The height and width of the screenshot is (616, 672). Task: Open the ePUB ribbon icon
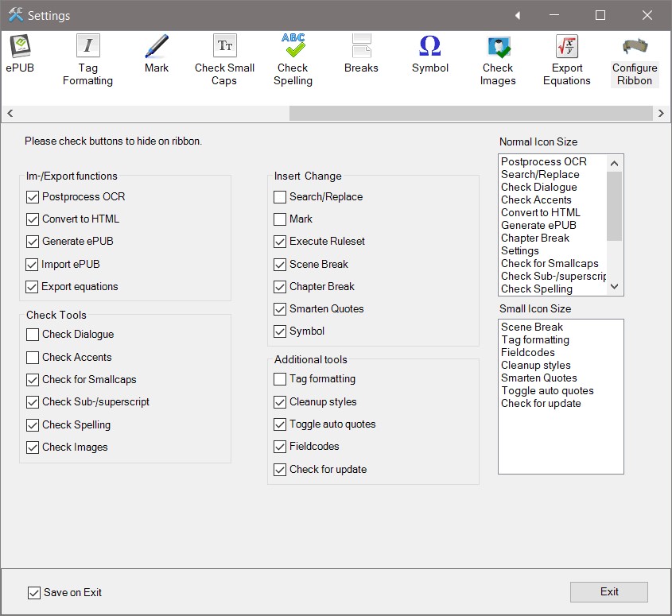pos(20,46)
